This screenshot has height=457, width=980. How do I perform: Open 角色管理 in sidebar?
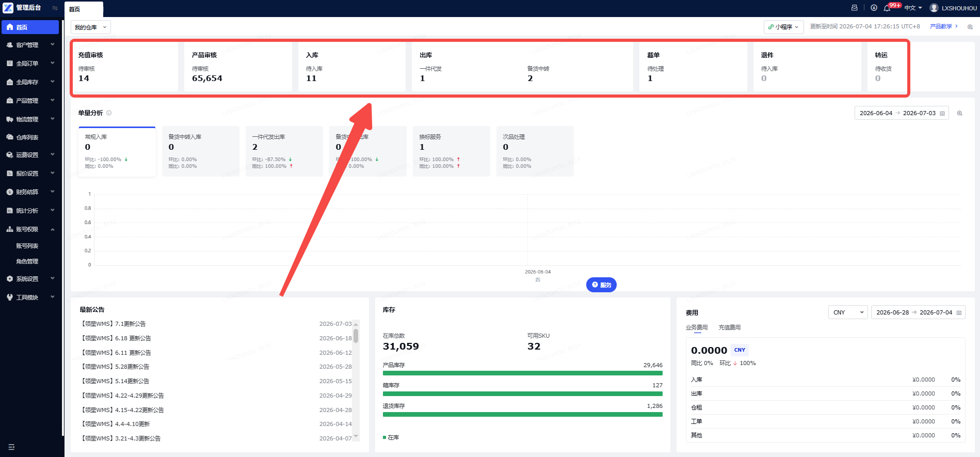(x=27, y=261)
